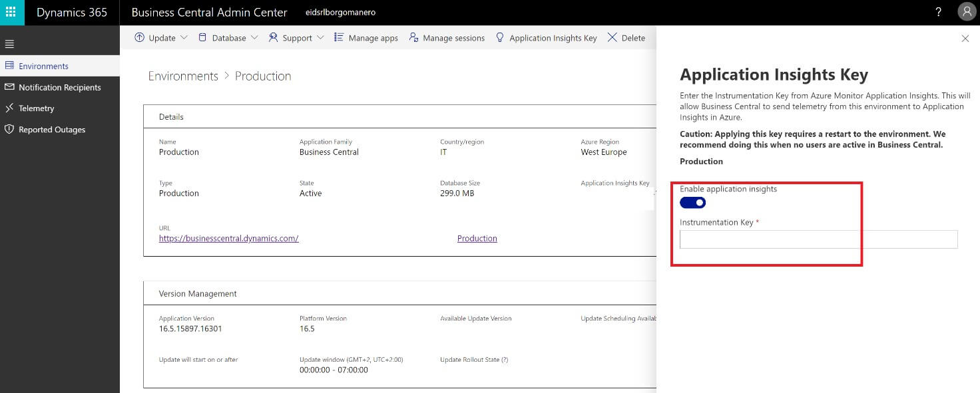
Task: Open the businesscentral.dynamics.com URL link
Action: click(228, 238)
